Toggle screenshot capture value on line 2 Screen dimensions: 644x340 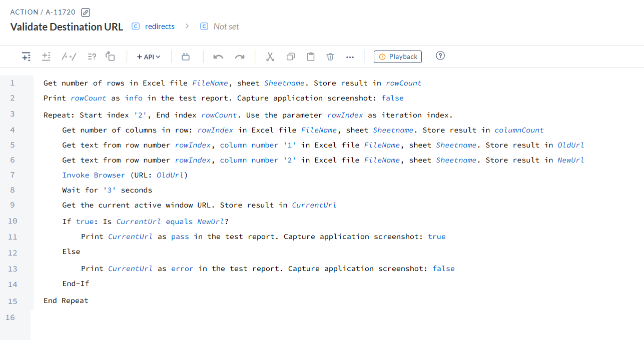click(392, 97)
